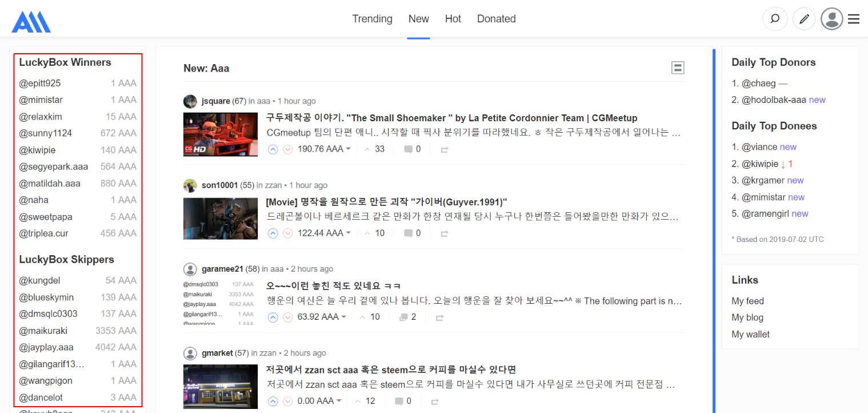Open the My wallet link
The height and width of the screenshot is (413, 868).
(x=750, y=334)
